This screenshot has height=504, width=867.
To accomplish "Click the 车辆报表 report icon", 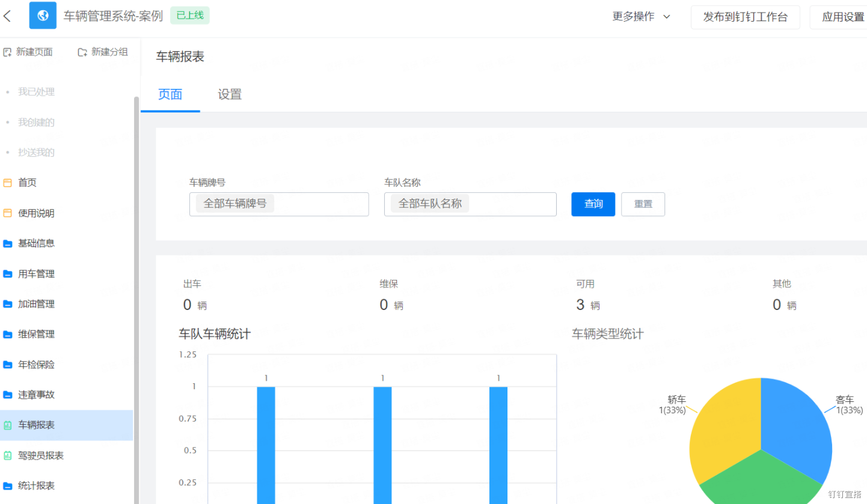I will [8, 425].
